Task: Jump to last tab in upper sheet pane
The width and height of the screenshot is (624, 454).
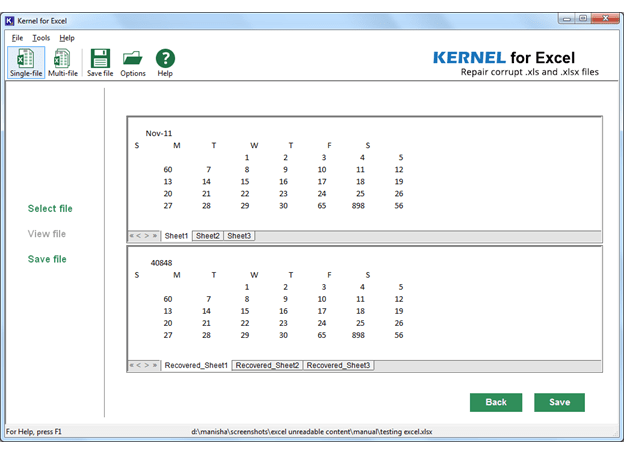Action: 154,236
